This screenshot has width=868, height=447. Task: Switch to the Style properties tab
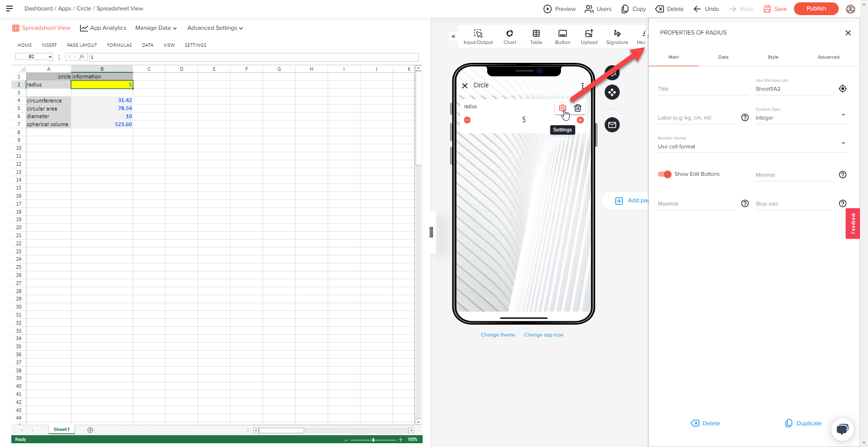point(773,57)
